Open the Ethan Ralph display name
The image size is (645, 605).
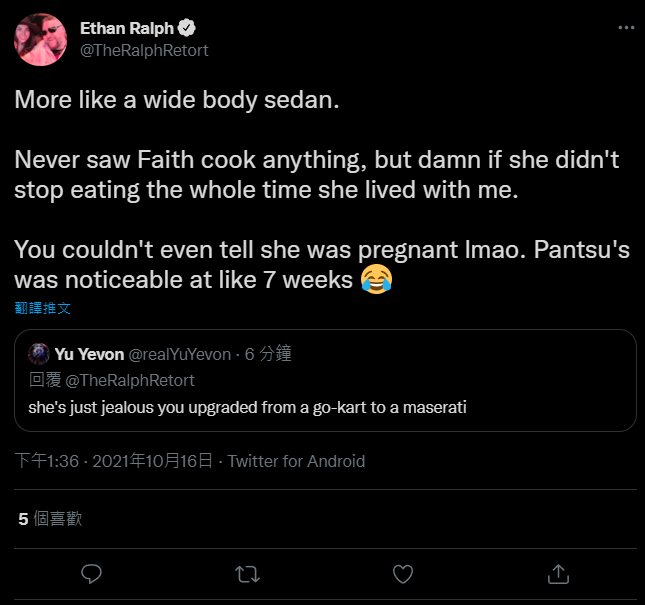[127, 28]
